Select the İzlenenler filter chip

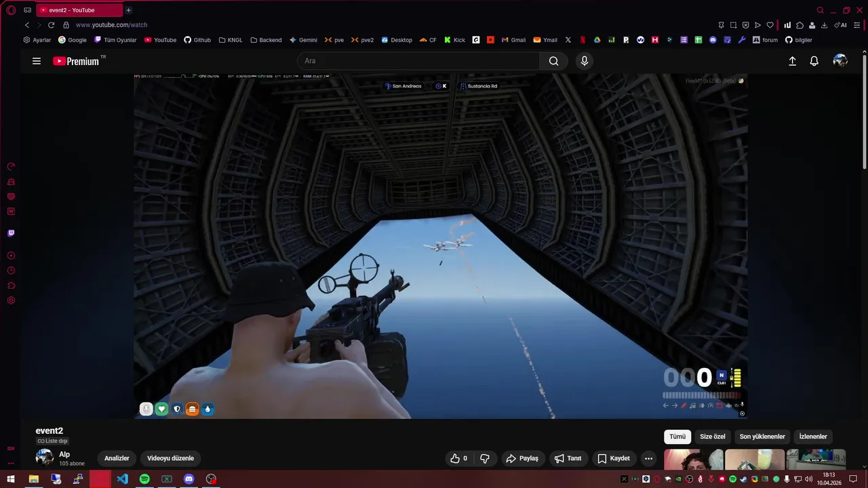coord(813,436)
